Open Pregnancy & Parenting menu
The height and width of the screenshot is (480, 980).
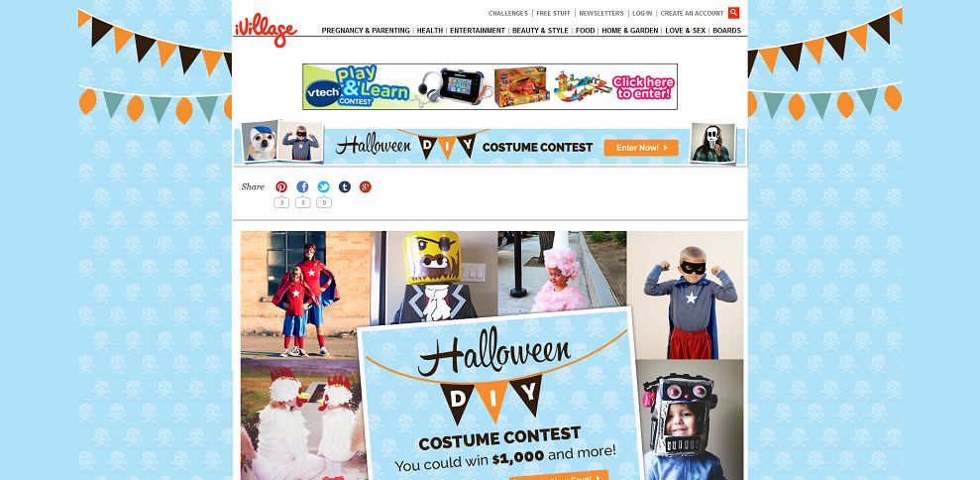[x=366, y=31]
